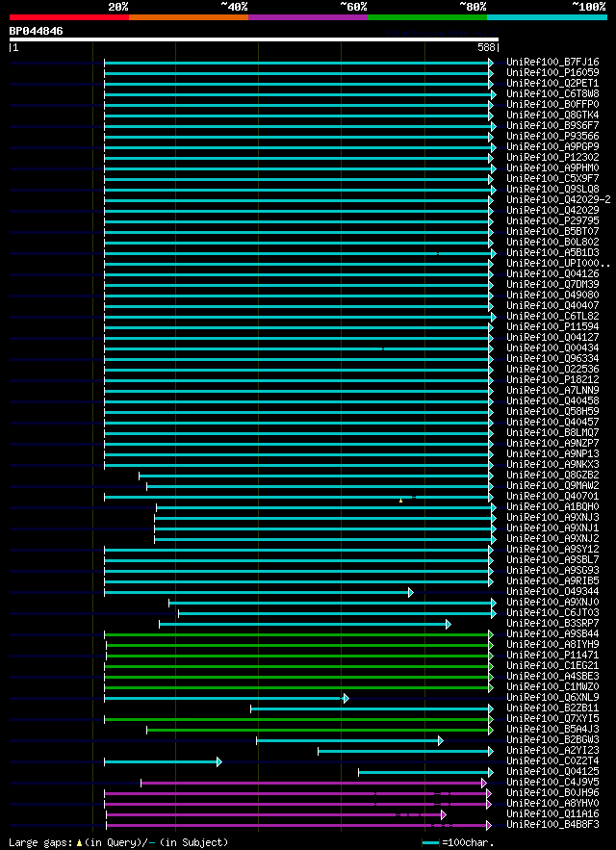Click the red 20% legend segment

coord(69,17)
